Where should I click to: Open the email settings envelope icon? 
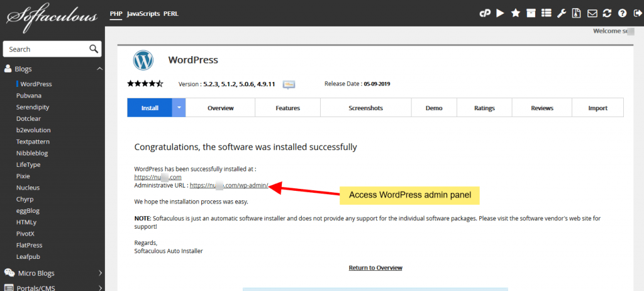coord(592,13)
